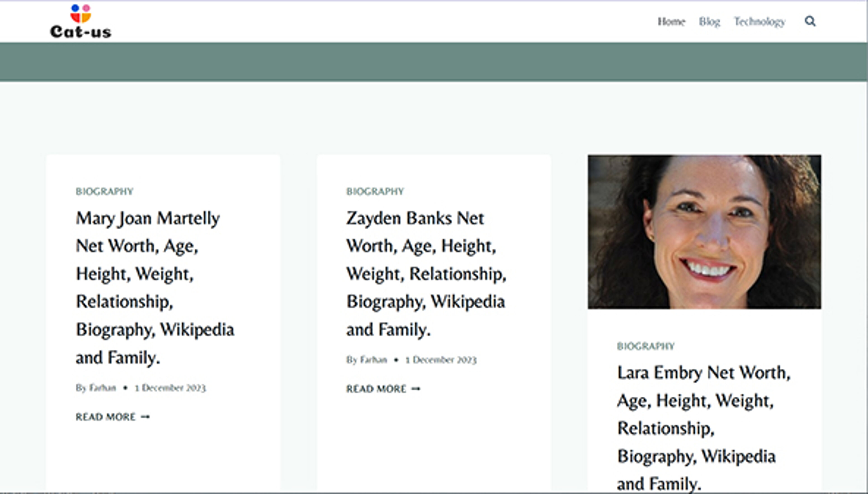Screen dimensions: 868x494
Task: Click the search magnifier icon
Action: coord(810,21)
